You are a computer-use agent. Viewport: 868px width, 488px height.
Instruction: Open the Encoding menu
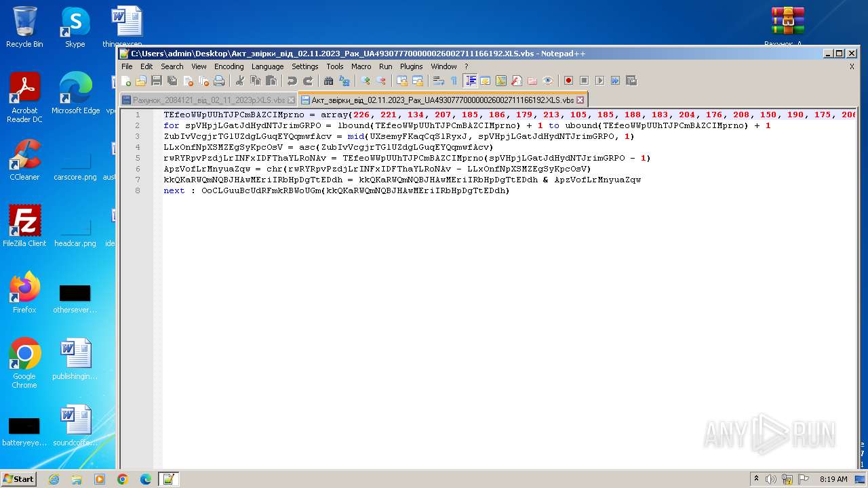pos(229,66)
